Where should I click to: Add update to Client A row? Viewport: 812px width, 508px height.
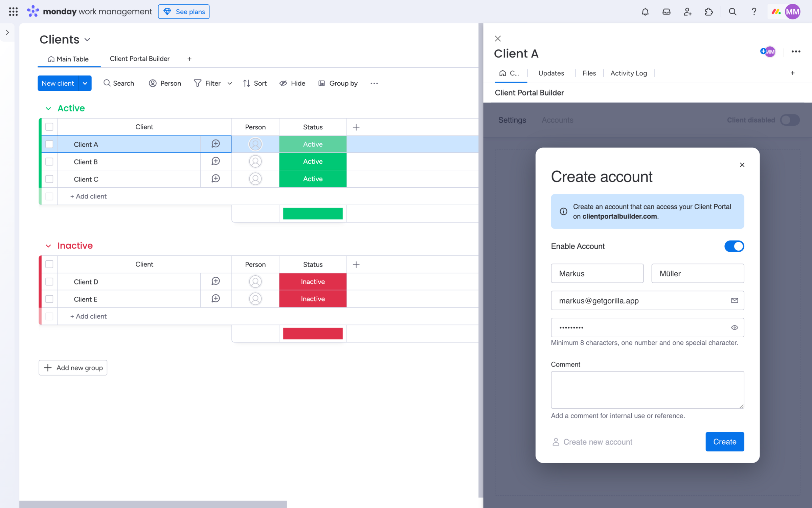point(216,144)
